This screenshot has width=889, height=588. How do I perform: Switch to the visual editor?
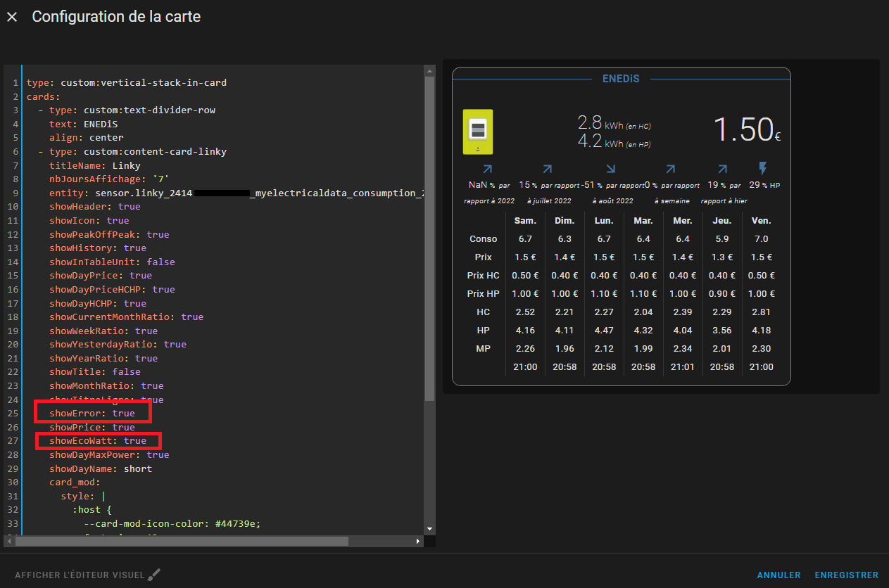pos(80,575)
